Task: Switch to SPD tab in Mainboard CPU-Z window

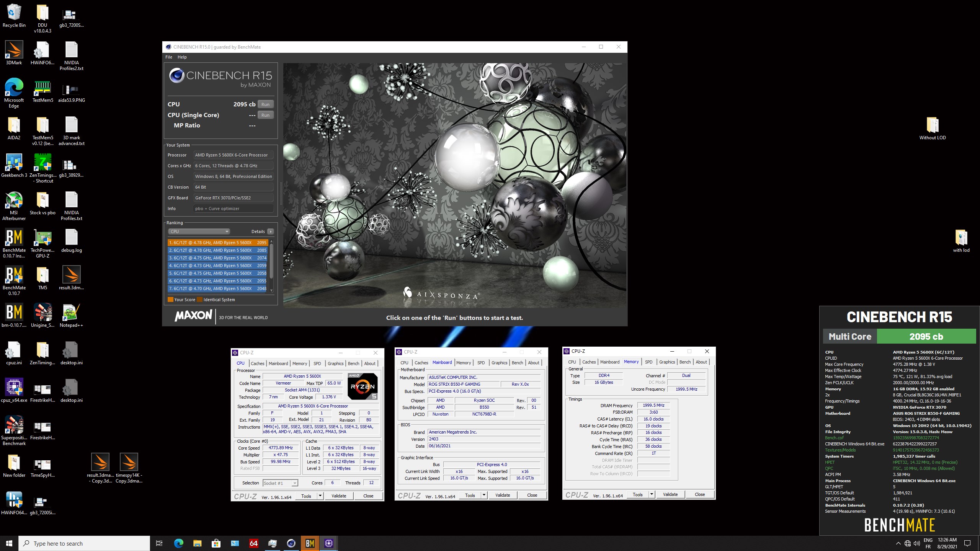Action: 481,363
